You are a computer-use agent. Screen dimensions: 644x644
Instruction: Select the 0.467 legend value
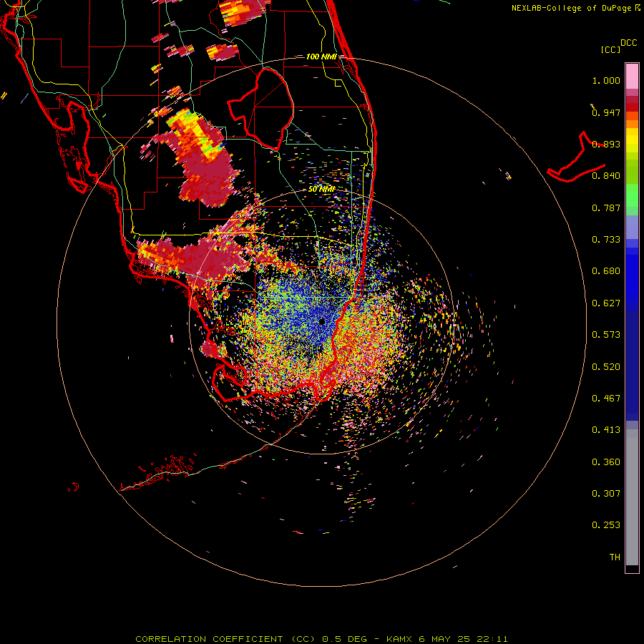(606, 399)
